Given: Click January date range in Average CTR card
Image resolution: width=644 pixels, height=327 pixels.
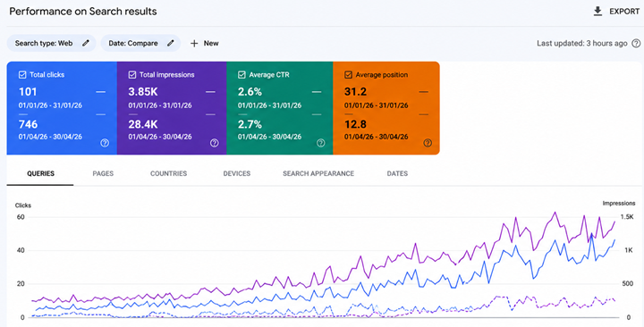Looking at the screenshot, I should point(269,105).
